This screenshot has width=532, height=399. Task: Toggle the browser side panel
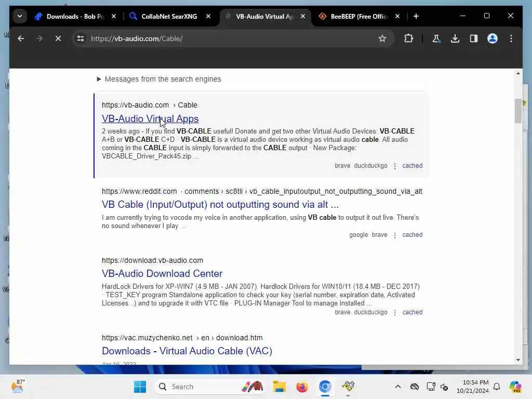pos(474,38)
